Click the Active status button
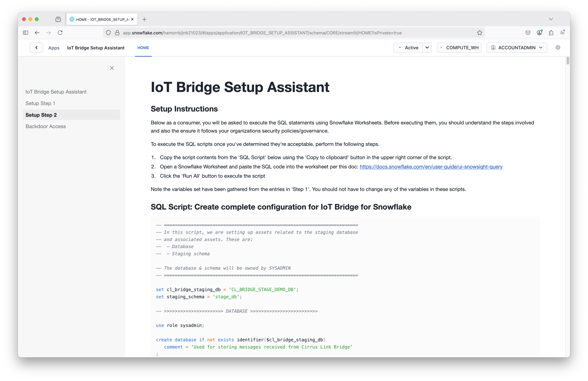This screenshot has width=588, height=381. tap(408, 48)
